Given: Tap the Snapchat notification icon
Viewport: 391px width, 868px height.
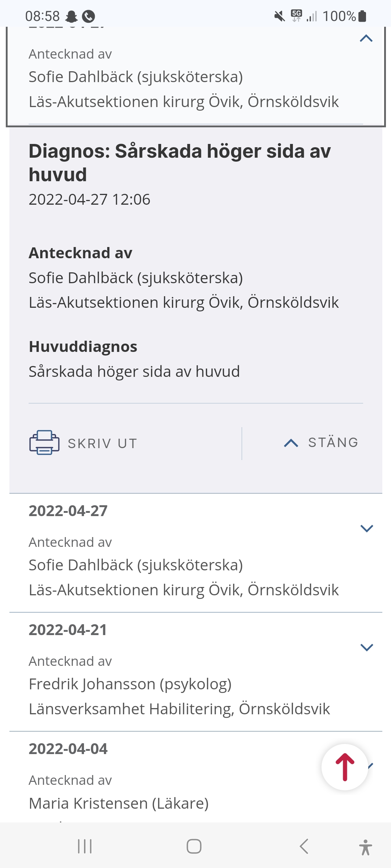Looking at the screenshot, I should coord(71,16).
